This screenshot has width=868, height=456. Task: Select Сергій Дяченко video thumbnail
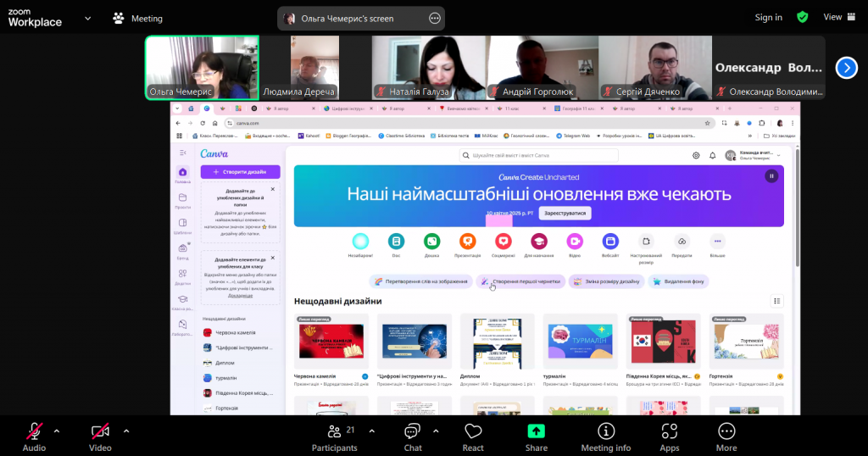655,68
